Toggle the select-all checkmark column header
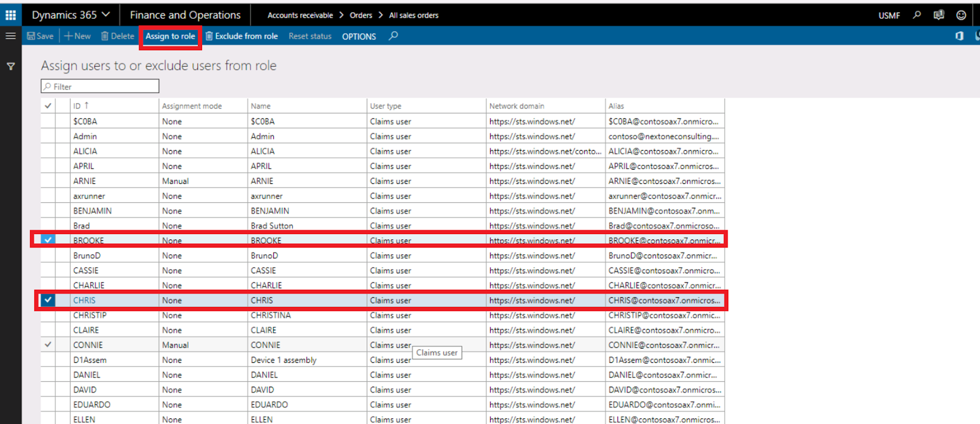The image size is (980, 424). tap(48, 106)
